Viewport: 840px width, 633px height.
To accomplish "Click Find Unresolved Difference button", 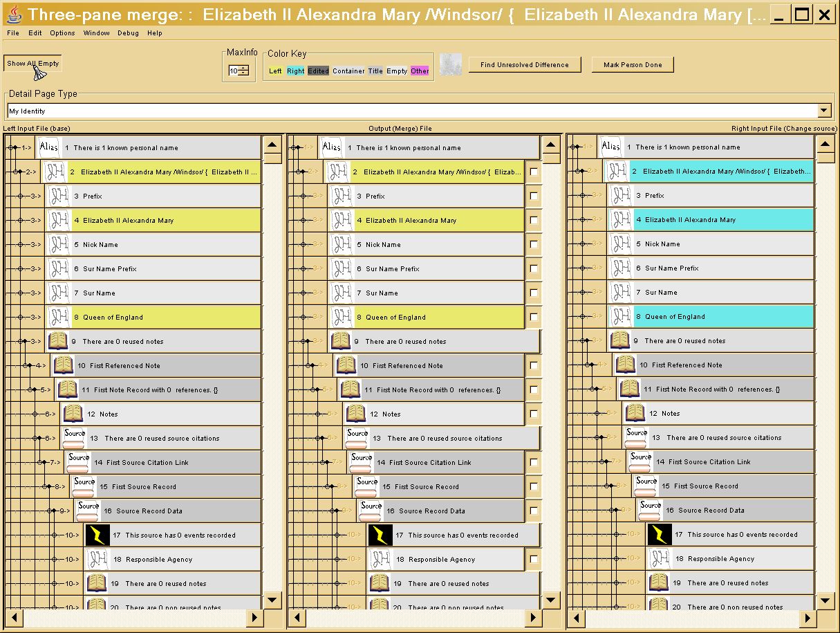I will click(524, 64).
